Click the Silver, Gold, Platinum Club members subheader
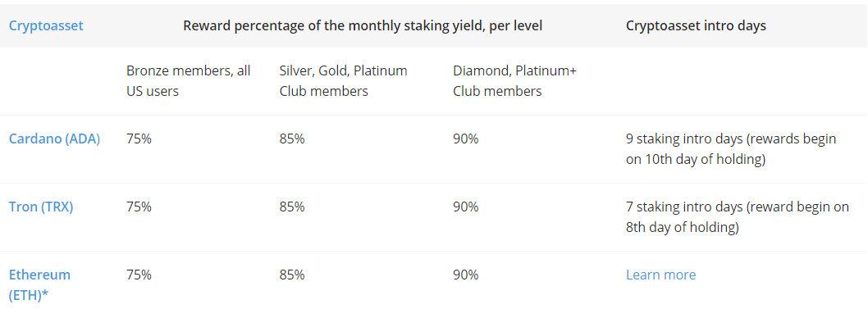 (x=343, y=81)
